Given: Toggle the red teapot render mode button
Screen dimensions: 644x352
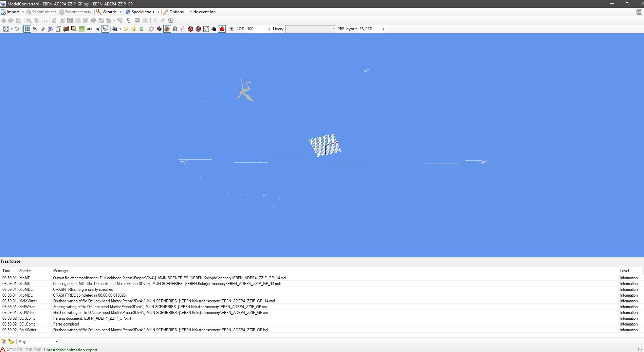Looking at the screenshot, I should coord(222,29).
